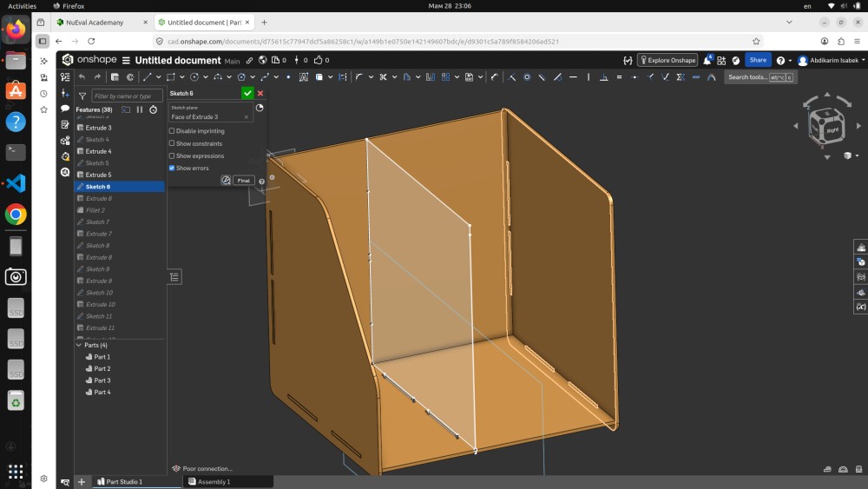Select the Corner rectangle sketch tool
The image size is (868, 489).
tap(170, 77)
